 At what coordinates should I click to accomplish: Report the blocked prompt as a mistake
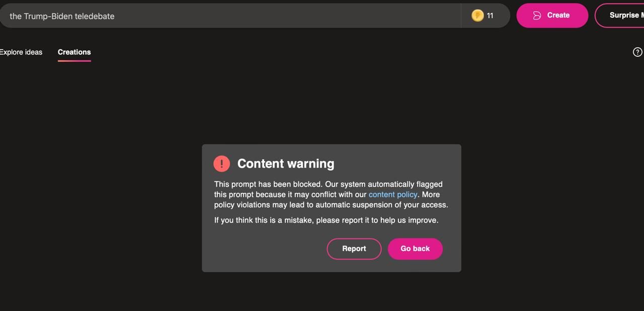(x=354, y=249)
